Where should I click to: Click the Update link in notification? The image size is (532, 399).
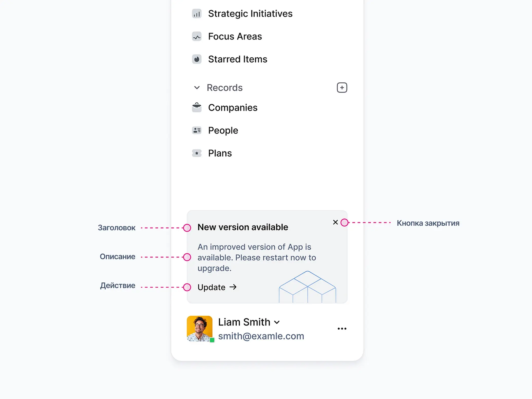tap(217, 287)
